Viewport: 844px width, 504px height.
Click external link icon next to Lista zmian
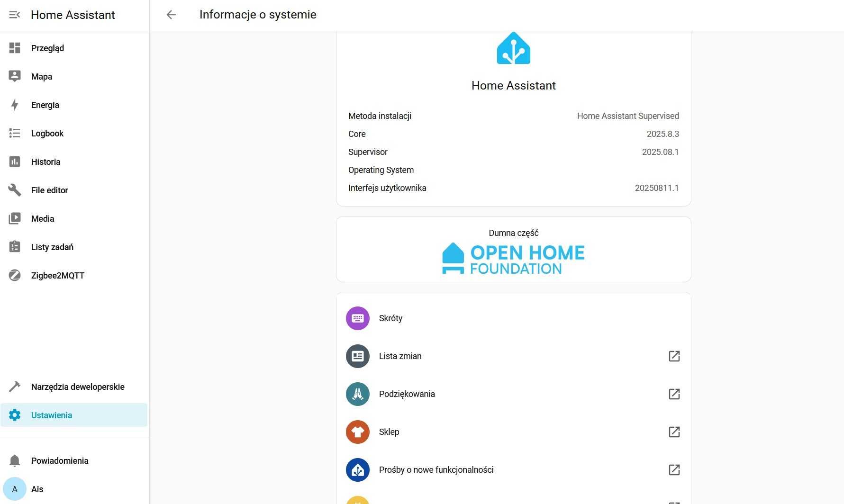[674, 356]
